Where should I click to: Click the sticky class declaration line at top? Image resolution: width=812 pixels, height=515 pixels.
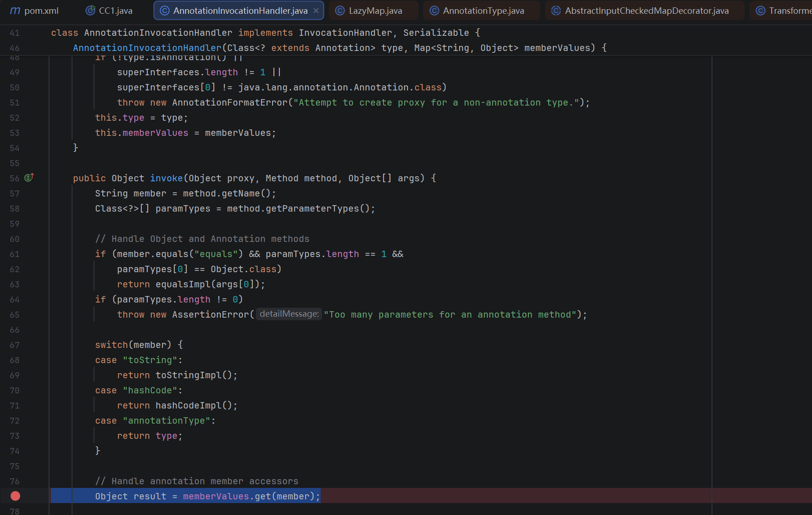coord(266,33)
